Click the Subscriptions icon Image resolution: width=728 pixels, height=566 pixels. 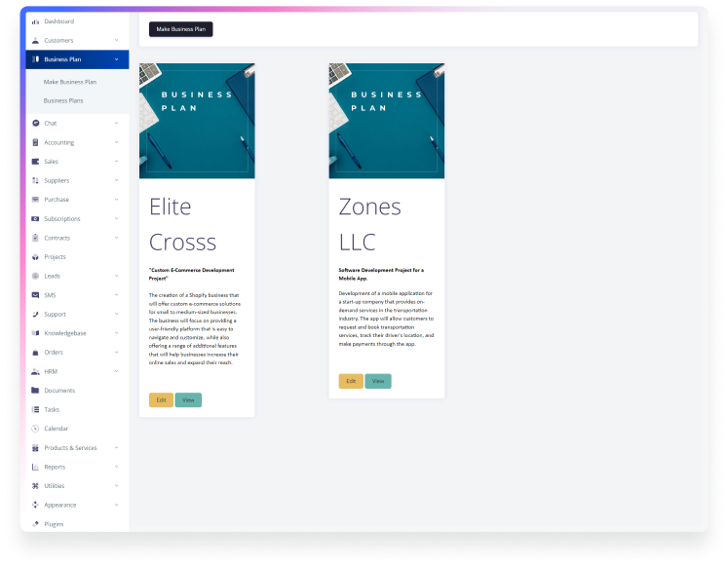coord(35,218)
